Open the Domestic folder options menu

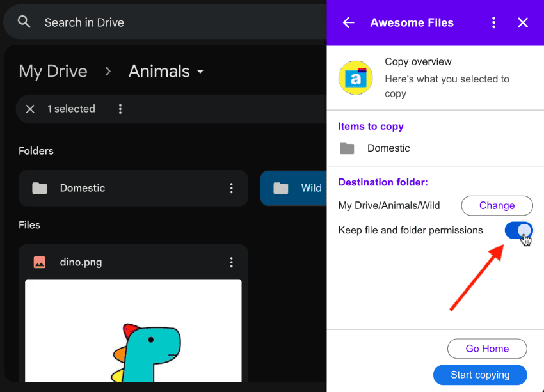tap(232, 188)
